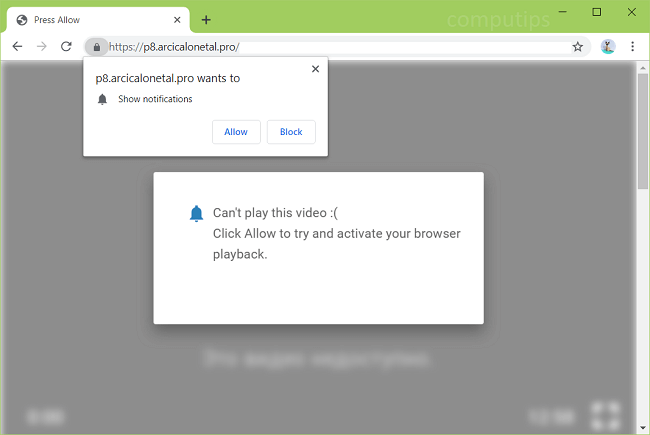
Task: Bookmark this page with the star
Action: pyautogui.click(x=577, y=47)
